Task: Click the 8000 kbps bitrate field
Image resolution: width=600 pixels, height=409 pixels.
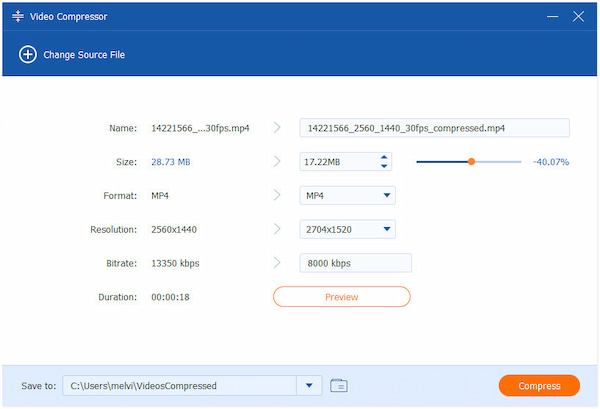Action: 355,263
